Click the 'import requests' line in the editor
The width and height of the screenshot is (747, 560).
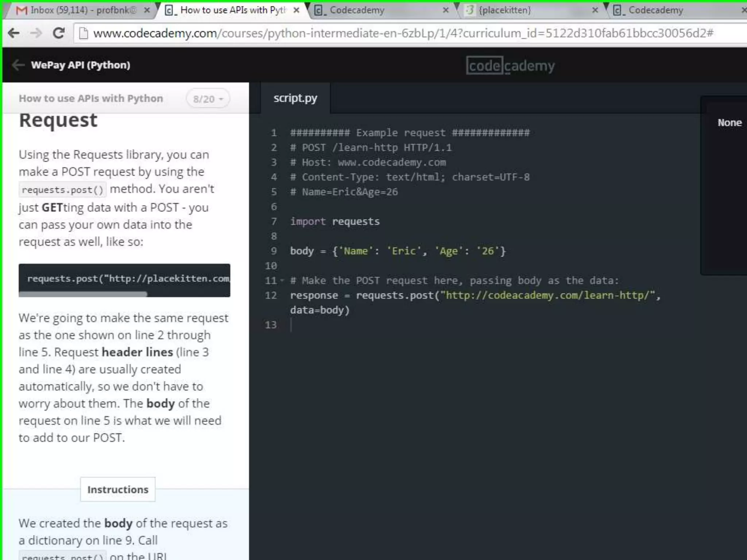[x=335, y=221]
